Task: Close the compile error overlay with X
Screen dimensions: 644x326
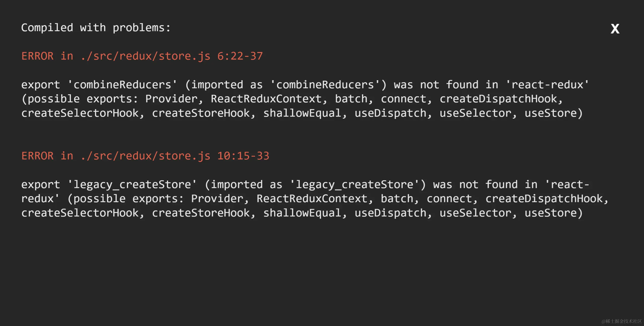Action: click(x=615, y=29)
